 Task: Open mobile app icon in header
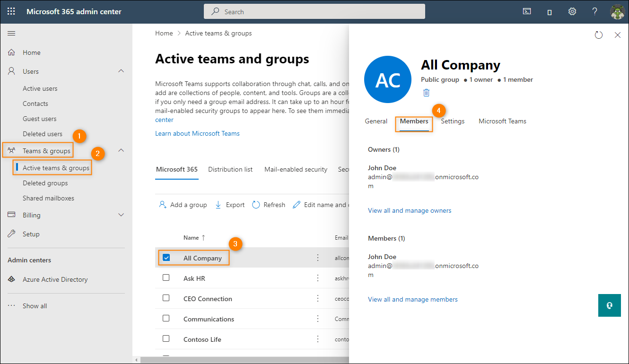550,12
